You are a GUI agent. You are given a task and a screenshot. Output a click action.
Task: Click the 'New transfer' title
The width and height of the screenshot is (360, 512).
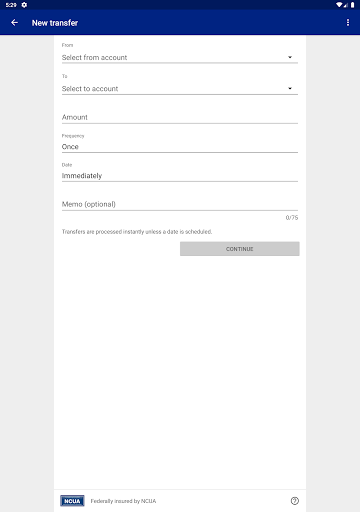tap(55, 23)
